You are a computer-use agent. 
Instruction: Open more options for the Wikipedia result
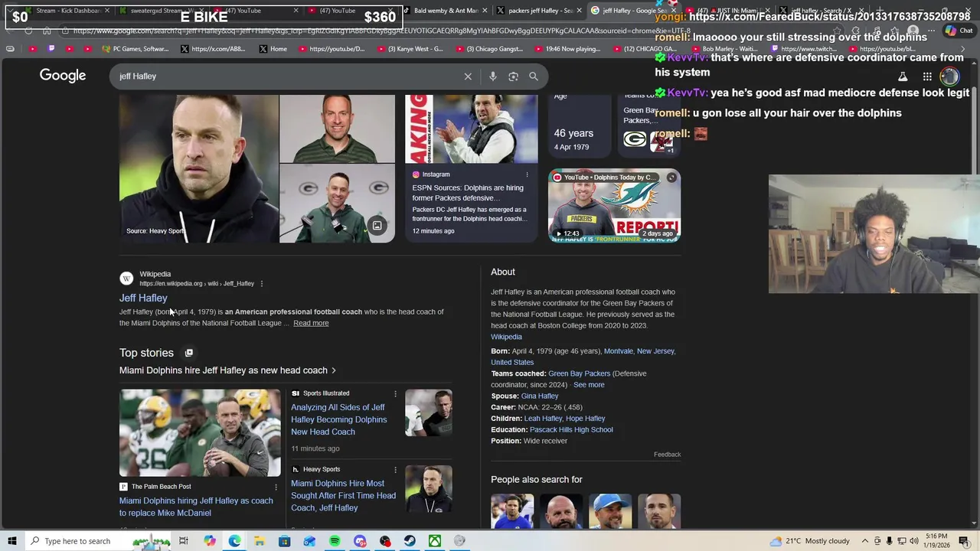click(262, 284)
